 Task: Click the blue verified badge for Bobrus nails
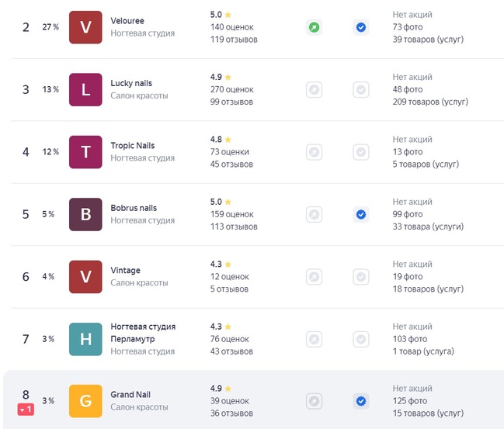[x=361, y=214]
